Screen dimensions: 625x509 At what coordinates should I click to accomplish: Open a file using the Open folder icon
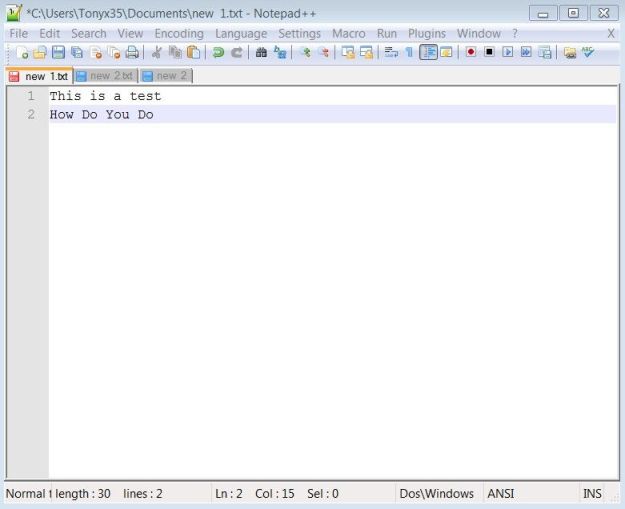click(40, 52)
